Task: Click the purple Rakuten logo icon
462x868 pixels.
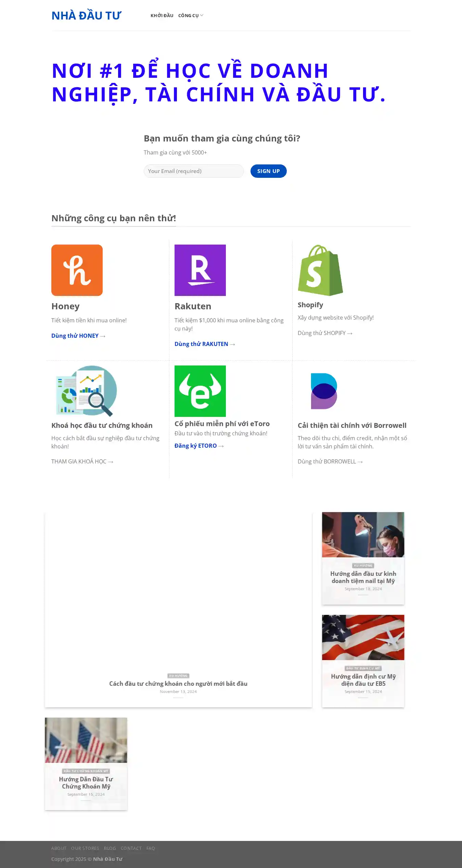Action: click(200, 270)
